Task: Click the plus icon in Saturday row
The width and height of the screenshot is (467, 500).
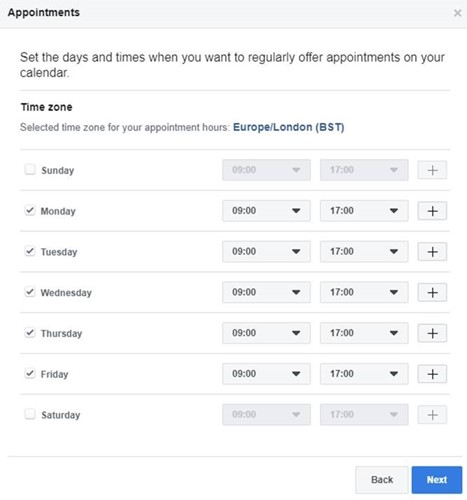Action: (x=432, y=415)
